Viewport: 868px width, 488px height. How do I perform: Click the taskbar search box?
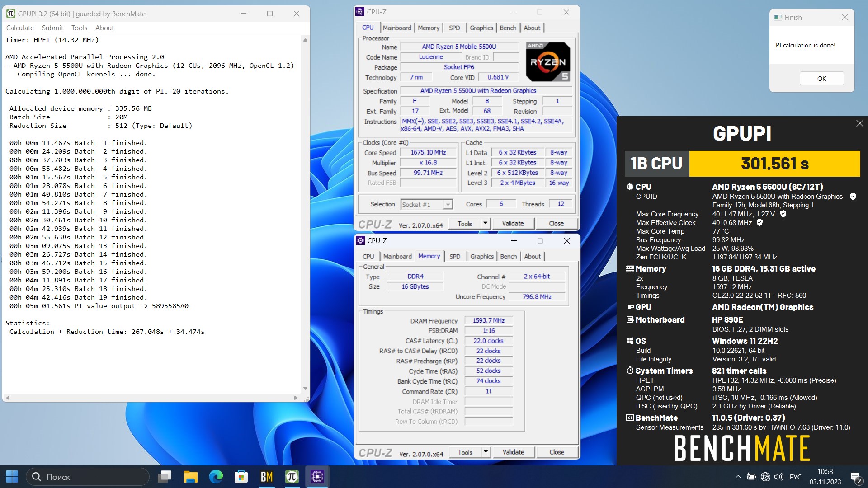pyautogui.click(x=88, y=477)
